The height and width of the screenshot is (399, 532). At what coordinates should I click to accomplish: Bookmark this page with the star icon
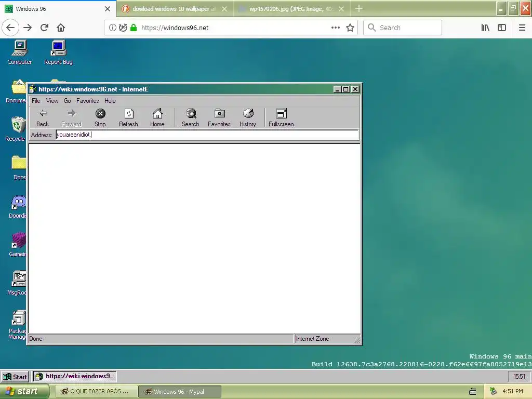[x=350, y=28]
